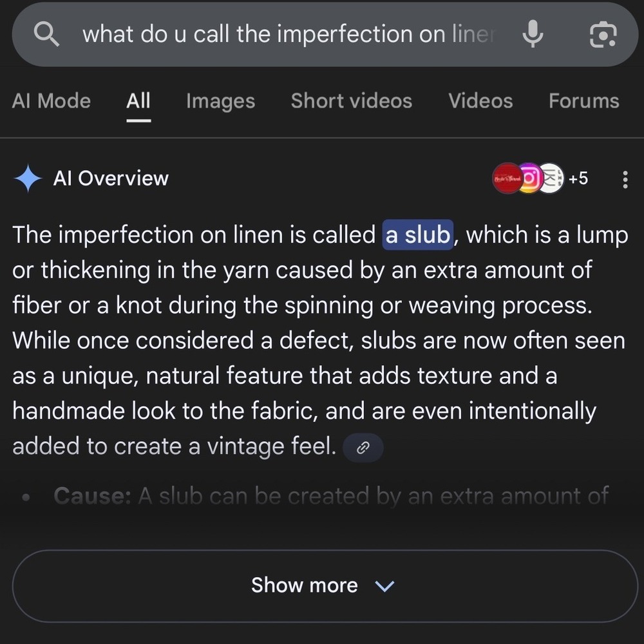
Task: Click the highlighted "a slub" text
Action: click(x=418, y=235)
